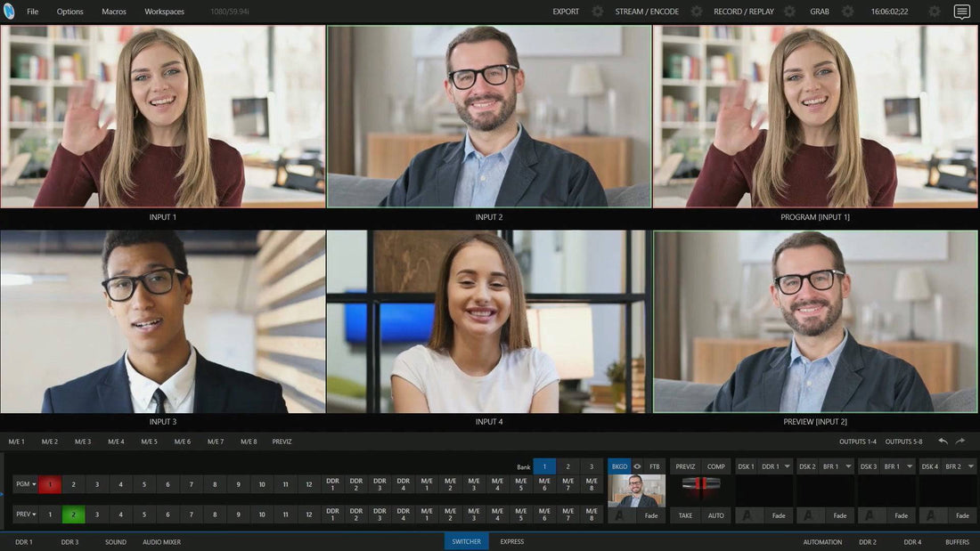Open the Macros menu
The width and height of the screenshot is (980, 551).
point(114,12)
